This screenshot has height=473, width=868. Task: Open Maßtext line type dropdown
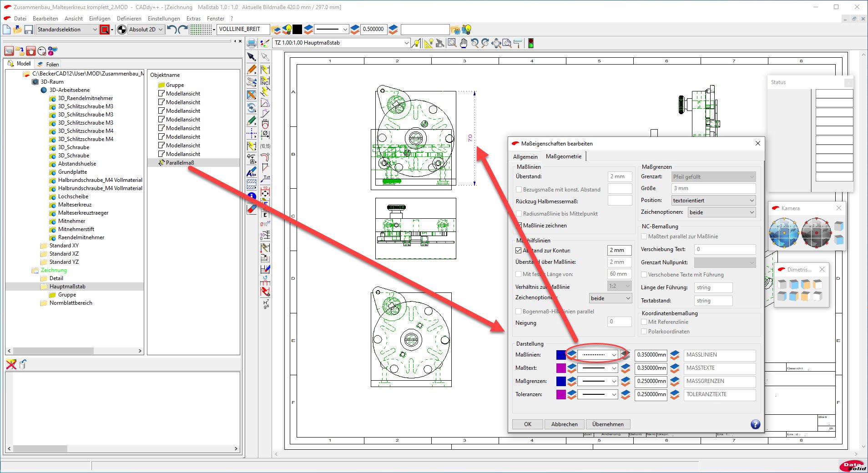[x=598, y=368]
